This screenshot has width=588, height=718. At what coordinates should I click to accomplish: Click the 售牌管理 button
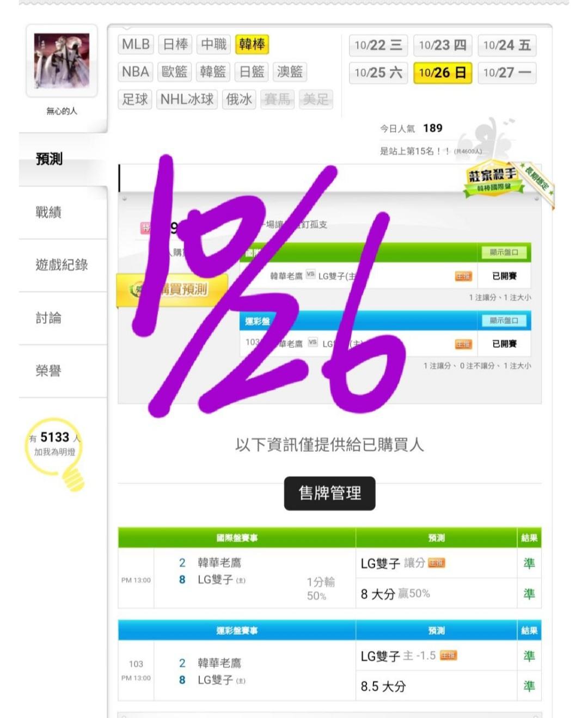tap(329, 493)
